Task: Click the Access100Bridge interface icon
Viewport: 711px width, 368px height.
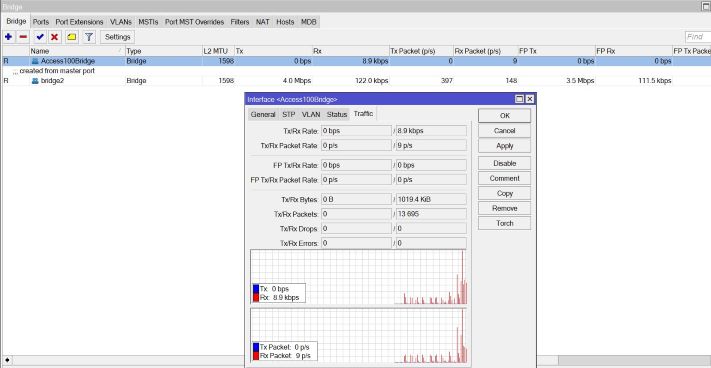Action: coord(35,61)
